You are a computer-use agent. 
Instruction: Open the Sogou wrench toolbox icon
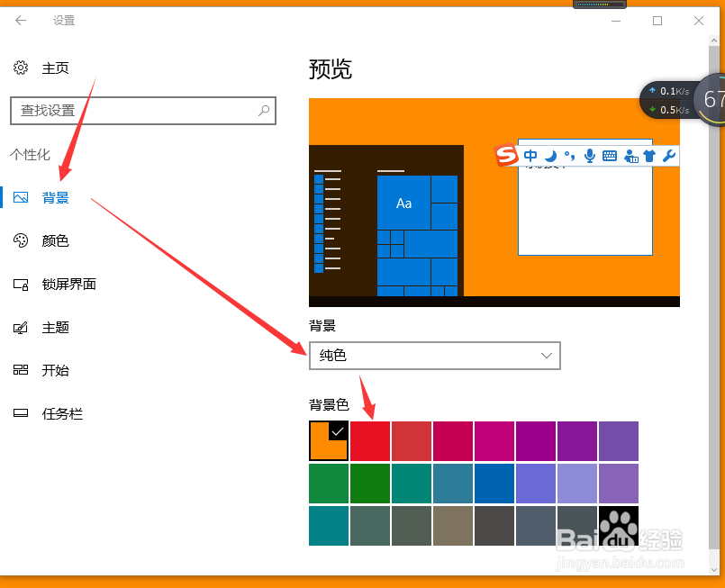[x=669, y=156]
